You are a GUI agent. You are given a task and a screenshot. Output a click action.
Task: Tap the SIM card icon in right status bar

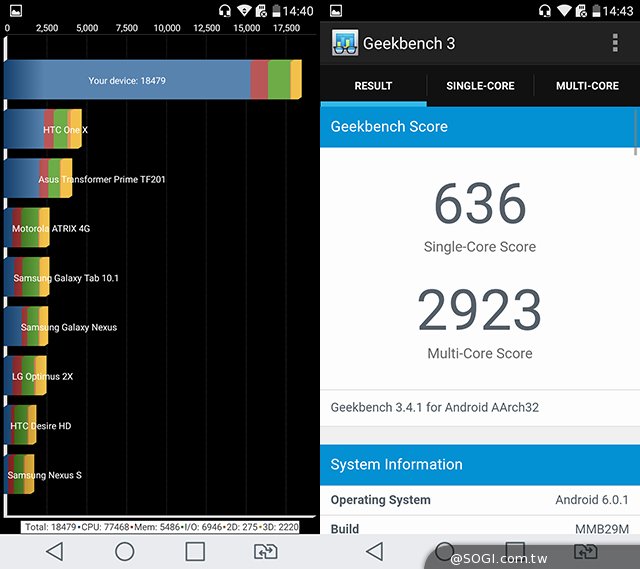click(581, 11)
